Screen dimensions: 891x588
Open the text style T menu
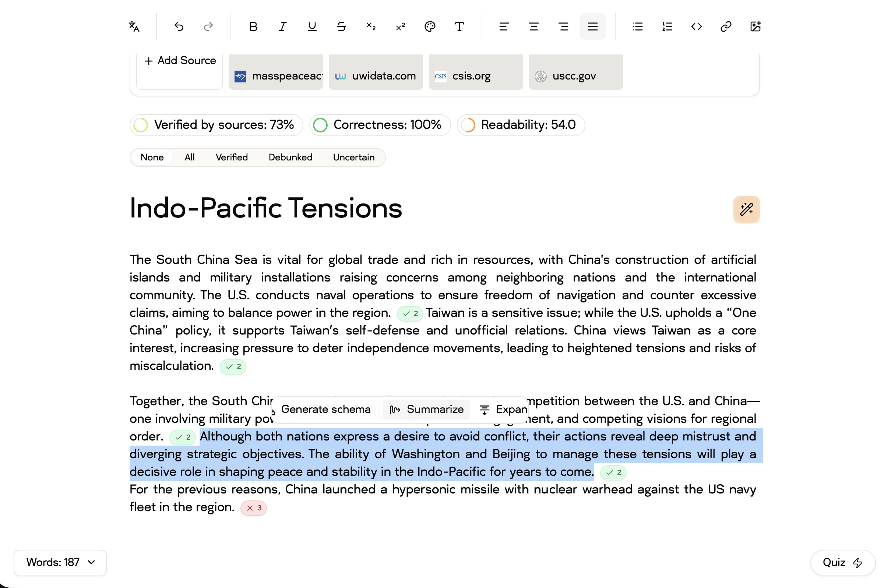[x=459, y=26]
